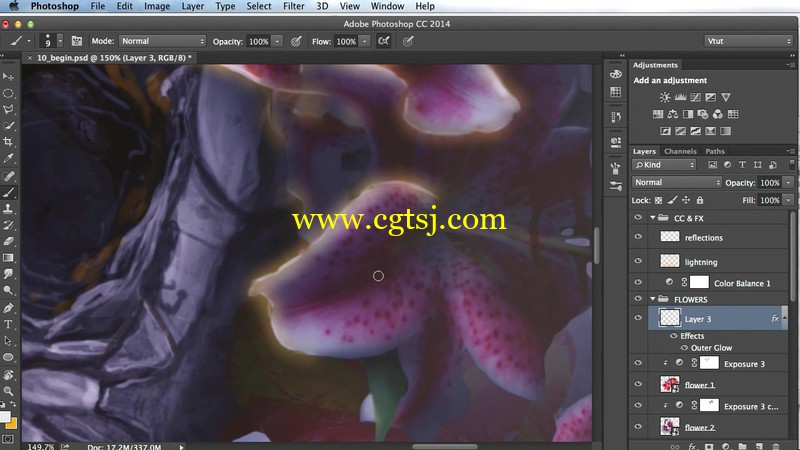Open the Vtut workspace dropdown
Image resolution: width=800 pixels, height=450 pixels.
coord(748,41)
